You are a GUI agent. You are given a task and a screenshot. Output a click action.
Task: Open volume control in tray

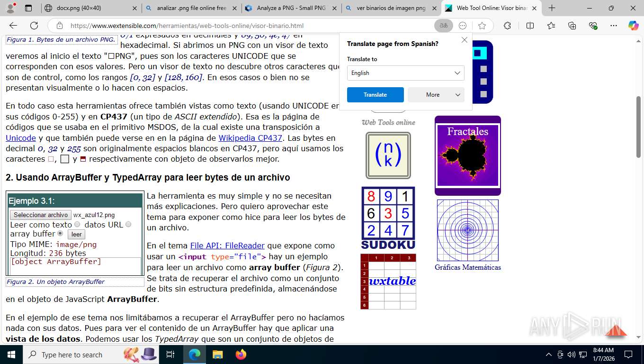pyautogui.click(x=572, y=355)
